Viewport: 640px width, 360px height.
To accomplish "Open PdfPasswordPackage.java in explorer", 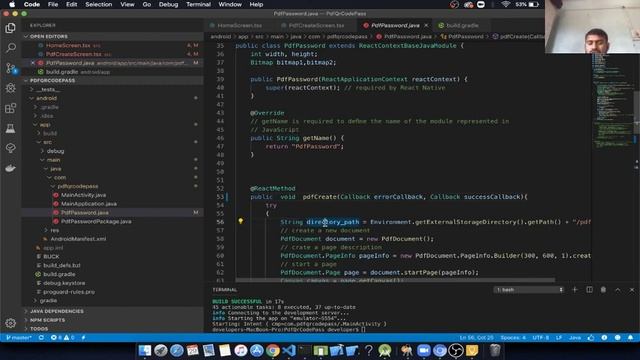I will (96, 221).
